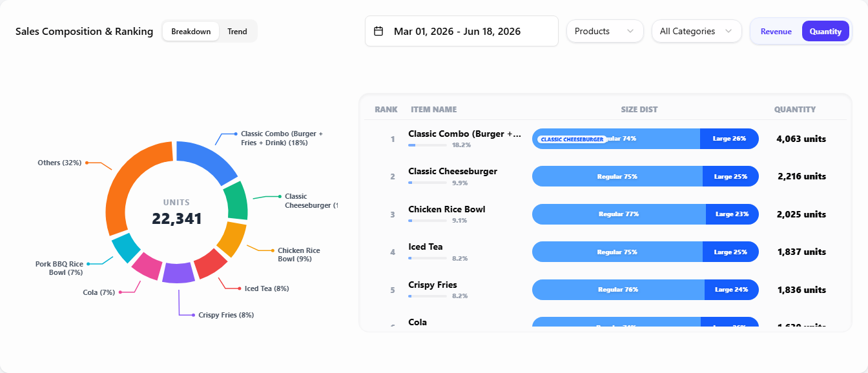Select the Classic Cheeseburger row name

[x=453, y=171]
